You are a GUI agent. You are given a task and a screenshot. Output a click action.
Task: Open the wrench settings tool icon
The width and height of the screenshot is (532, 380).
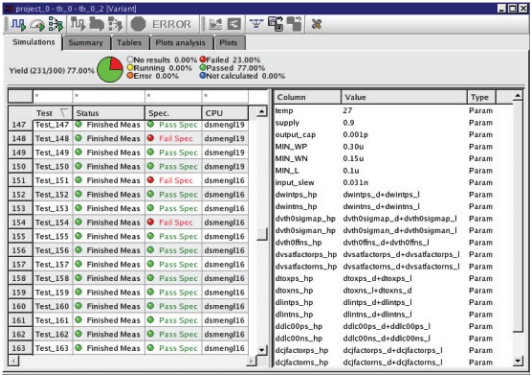317,24
